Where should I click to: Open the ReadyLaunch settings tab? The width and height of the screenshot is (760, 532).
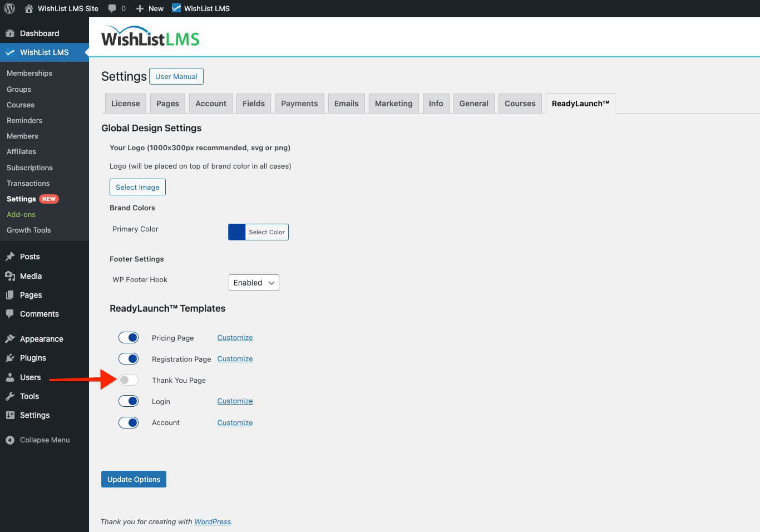point(580,103)
